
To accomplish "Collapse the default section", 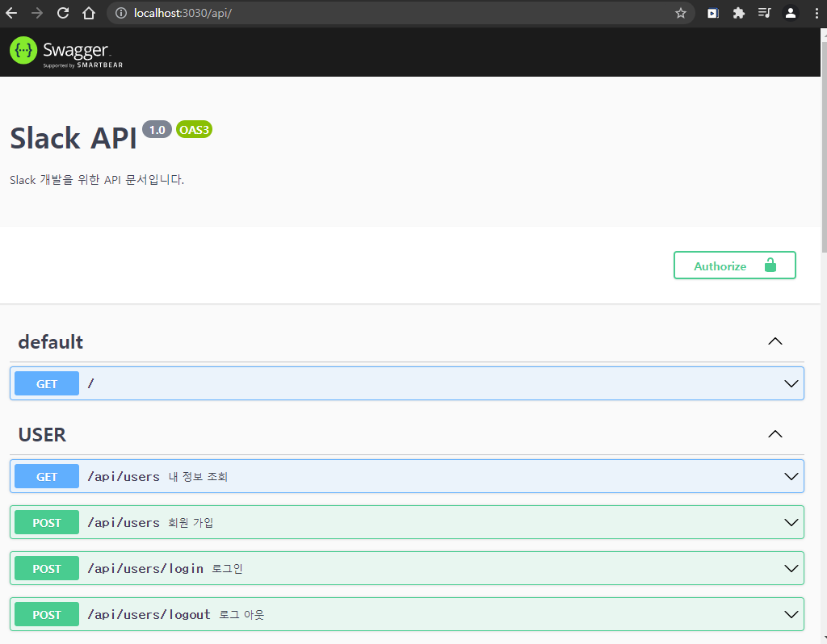I will coord(775,341).
